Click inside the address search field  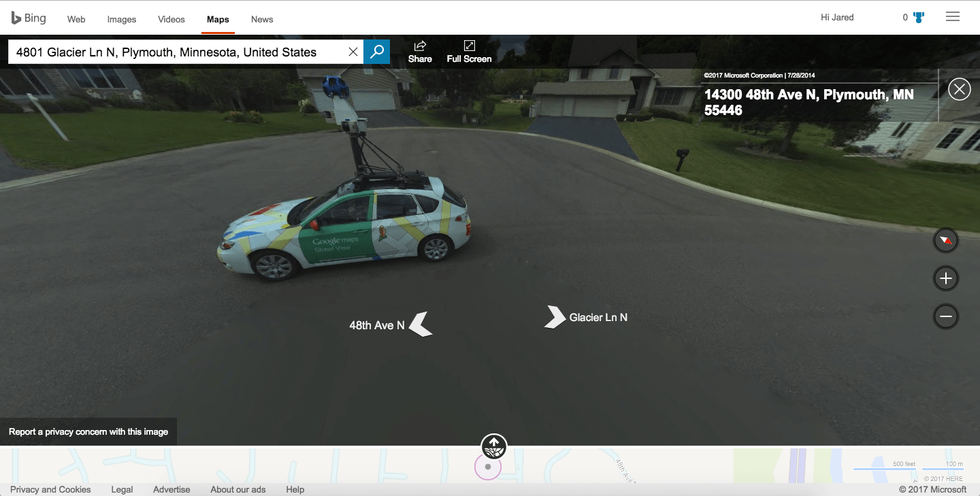pyautogui.click(x=177, y=51)
